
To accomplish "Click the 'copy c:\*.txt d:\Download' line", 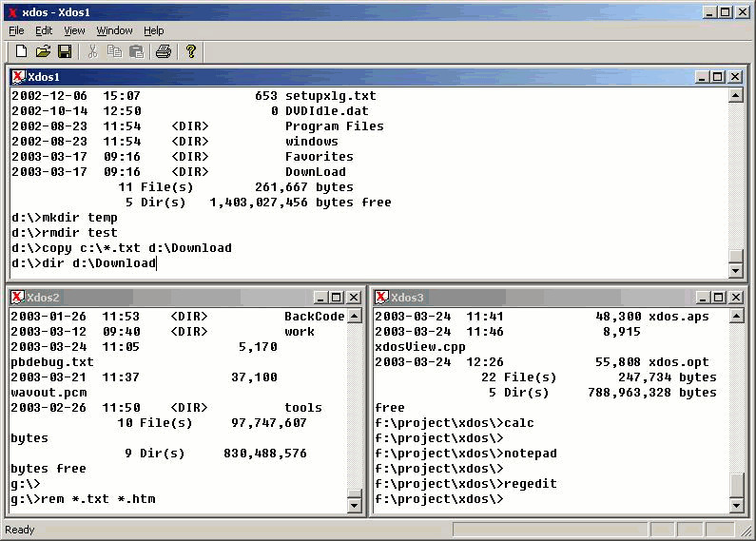I will 122,248.
